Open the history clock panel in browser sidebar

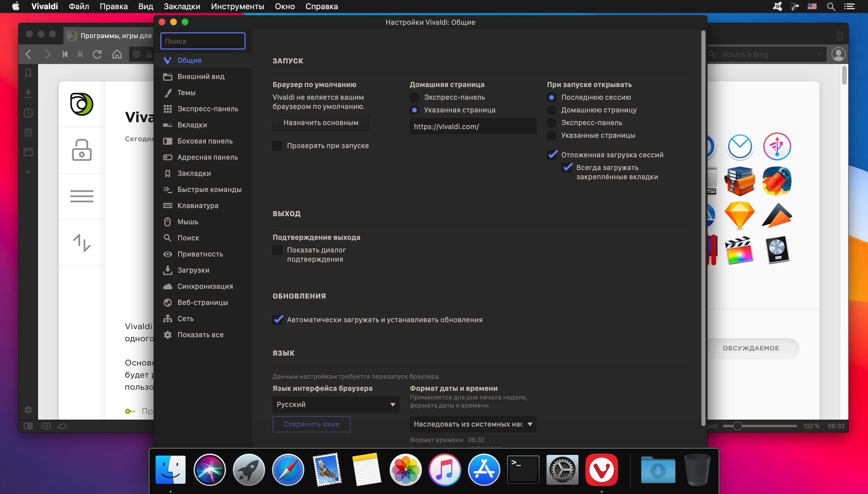[28, 113]
